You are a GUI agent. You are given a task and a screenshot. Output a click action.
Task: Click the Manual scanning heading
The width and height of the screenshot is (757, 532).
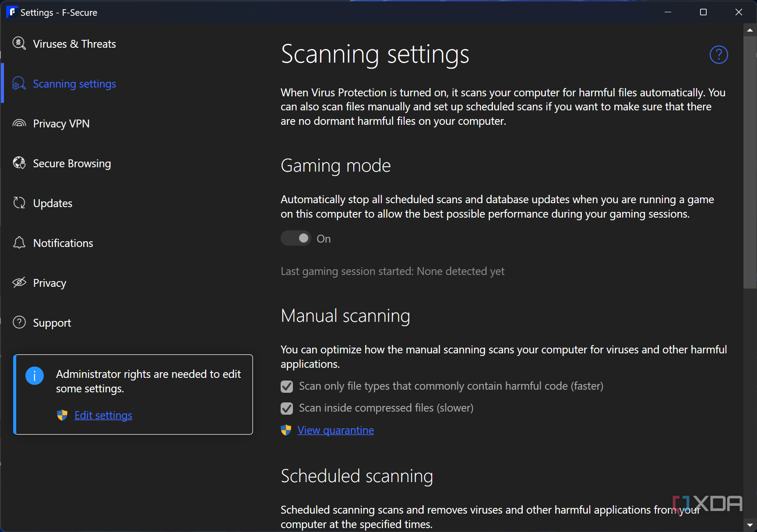coord(345,316)
